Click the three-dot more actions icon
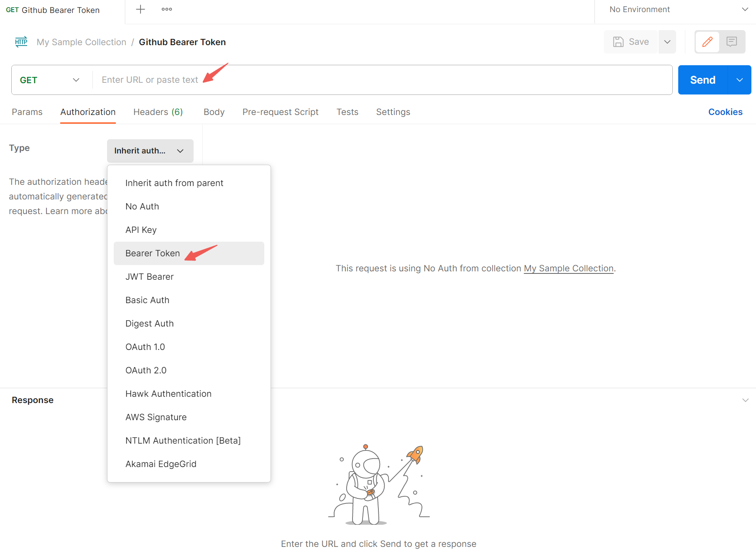Screen dimensions: 756x554 (166, 9)
